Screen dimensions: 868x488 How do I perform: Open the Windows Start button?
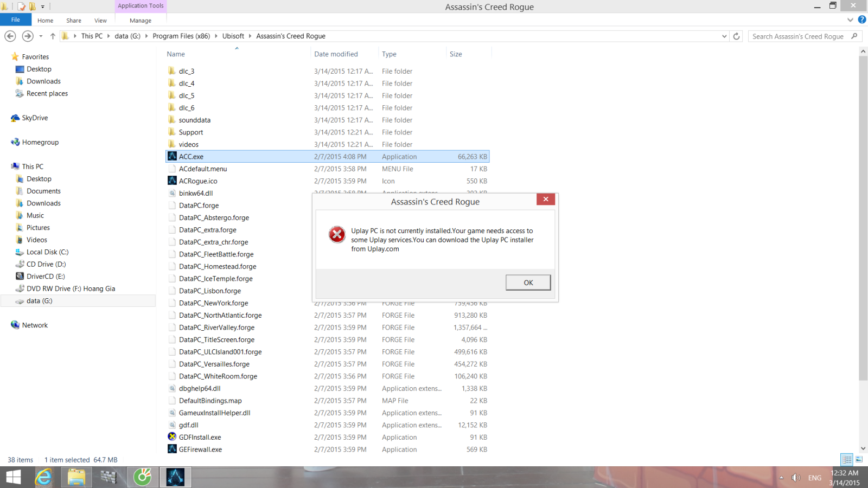(13, 477)
